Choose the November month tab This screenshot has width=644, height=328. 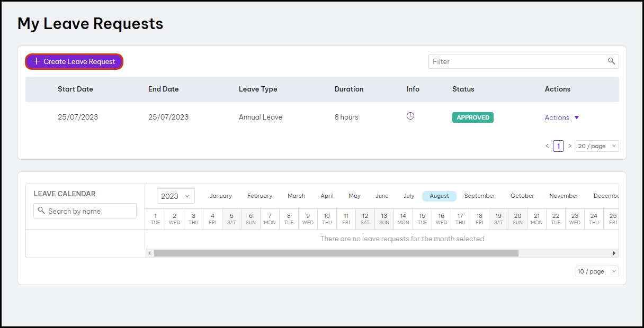point(563,196)
